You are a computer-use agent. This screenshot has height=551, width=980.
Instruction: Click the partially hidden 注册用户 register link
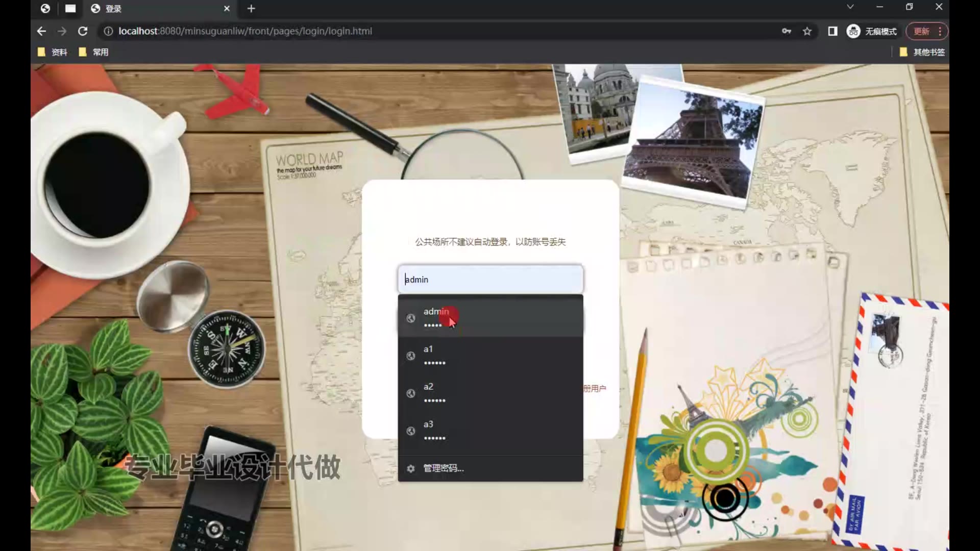click(x=595, y=389)
